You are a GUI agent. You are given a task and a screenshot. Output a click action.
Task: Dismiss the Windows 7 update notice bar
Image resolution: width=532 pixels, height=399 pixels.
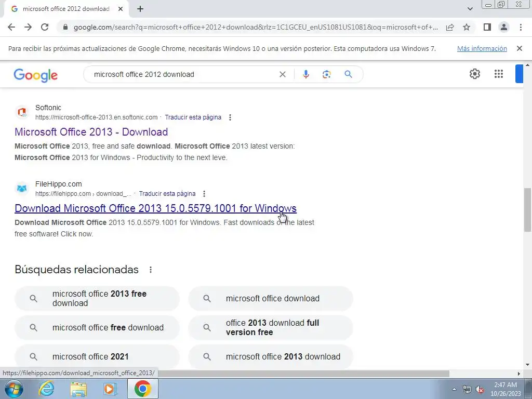tap(519, 48)
